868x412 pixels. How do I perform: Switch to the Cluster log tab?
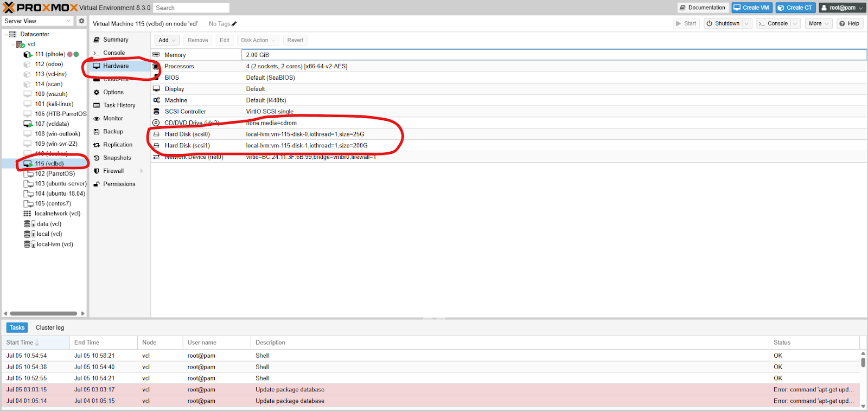coord(50,327)
